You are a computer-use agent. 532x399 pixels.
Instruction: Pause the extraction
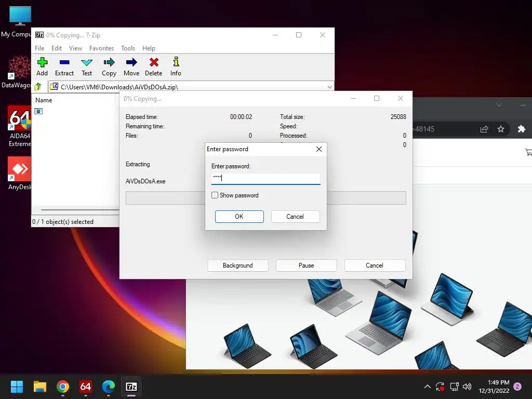pos(307,265)
